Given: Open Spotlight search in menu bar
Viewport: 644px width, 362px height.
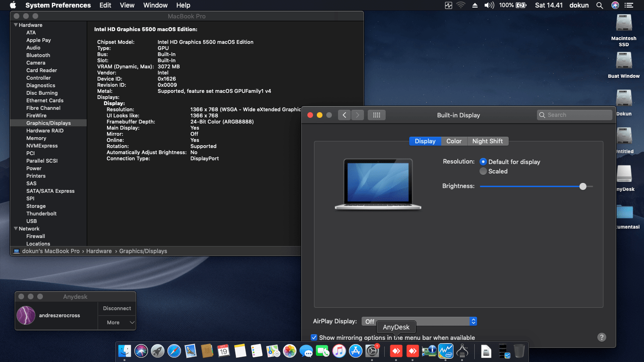Looking at the screenshot, I should pyautogui.click(x=600, y=5).
